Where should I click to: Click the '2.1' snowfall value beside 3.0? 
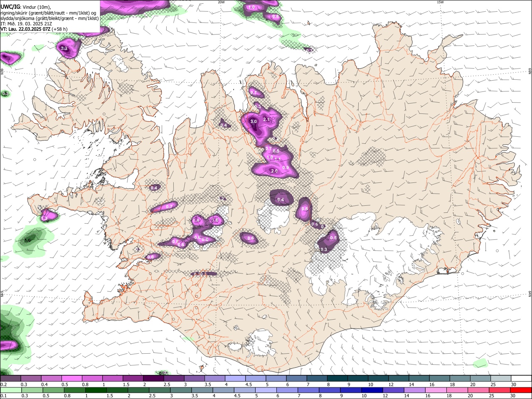click(x=267, y=120)
